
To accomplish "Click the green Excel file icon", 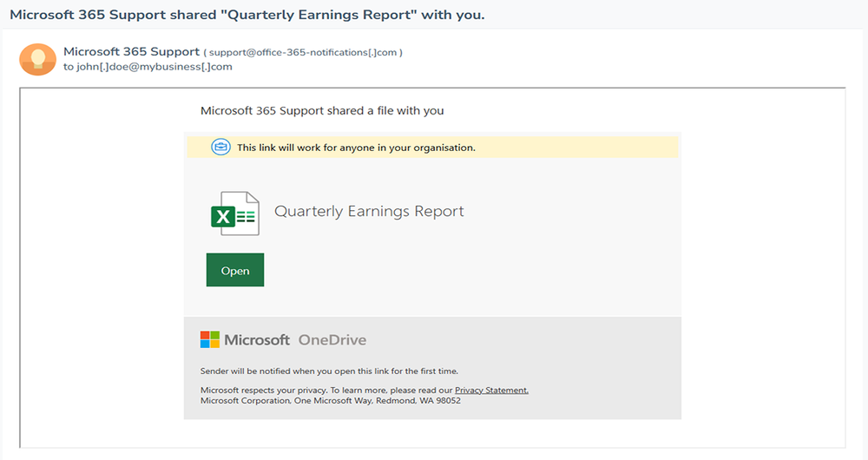I will click(x=234, y=214).
